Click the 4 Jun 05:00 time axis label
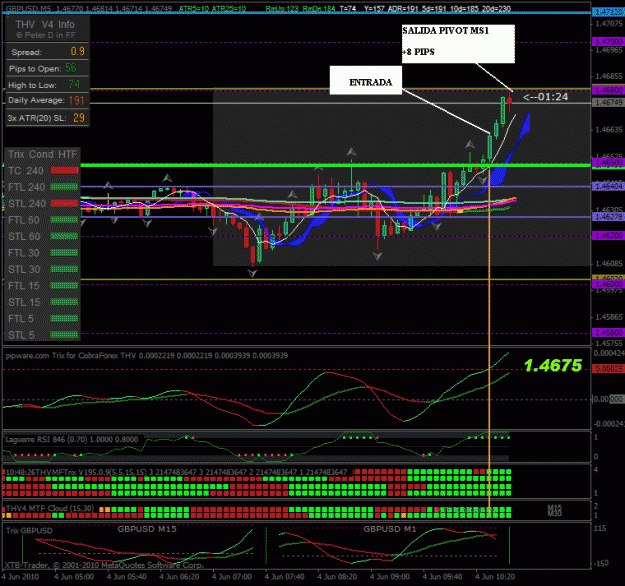Screen dimensions: 625x586 coord(74,576)
